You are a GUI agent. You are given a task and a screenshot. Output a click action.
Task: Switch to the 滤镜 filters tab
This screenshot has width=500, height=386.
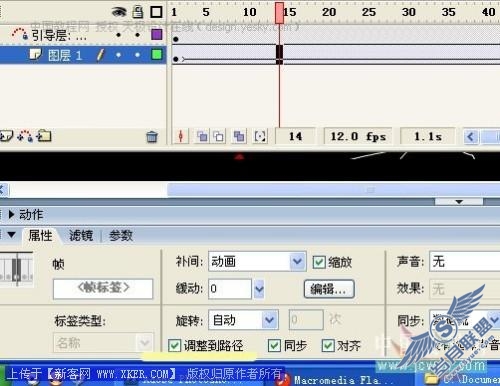(x=81, y=236)
